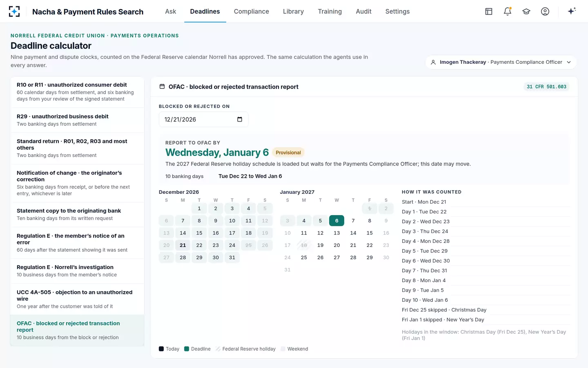Click January 6 deadline date
Screen dimensions: 588x368
pyautogui.click(x=336, y=221)
